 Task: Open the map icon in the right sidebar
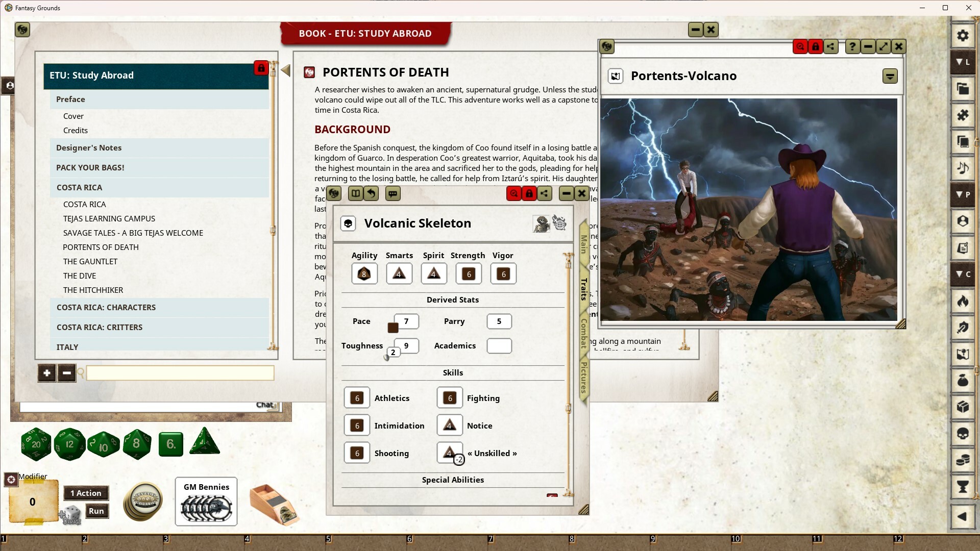(x=963, y=355)
